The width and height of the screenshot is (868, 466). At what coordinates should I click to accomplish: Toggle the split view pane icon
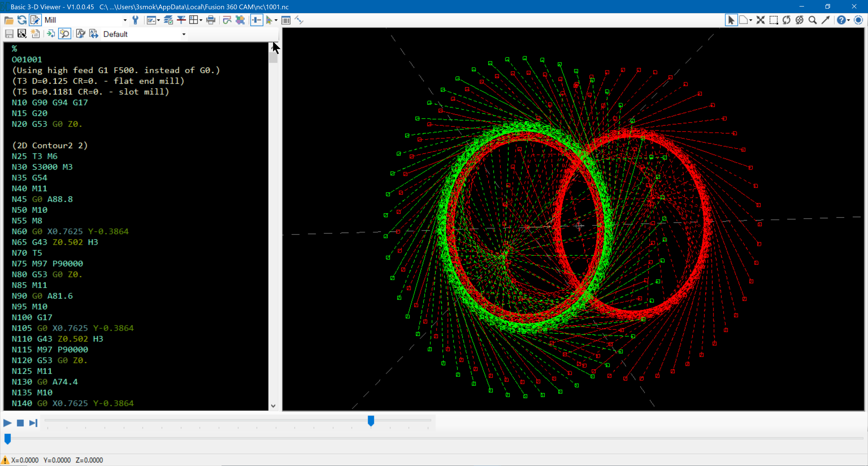click(256, 20)
